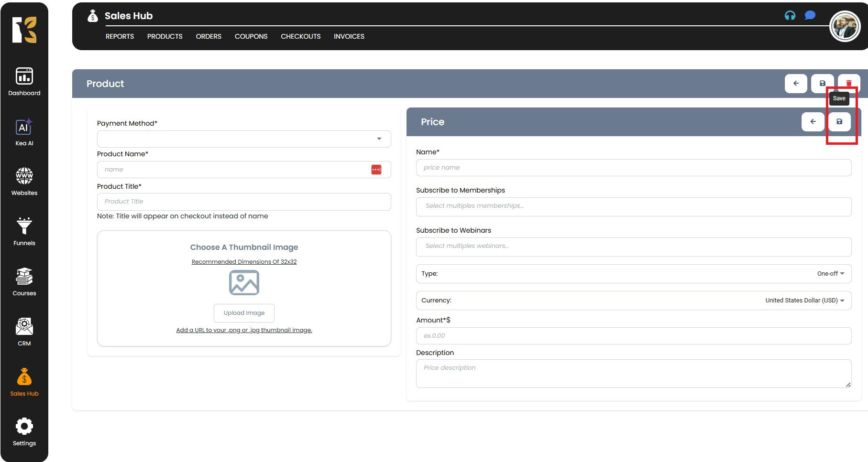Open the Currency dropdown

tap(804, 301)
